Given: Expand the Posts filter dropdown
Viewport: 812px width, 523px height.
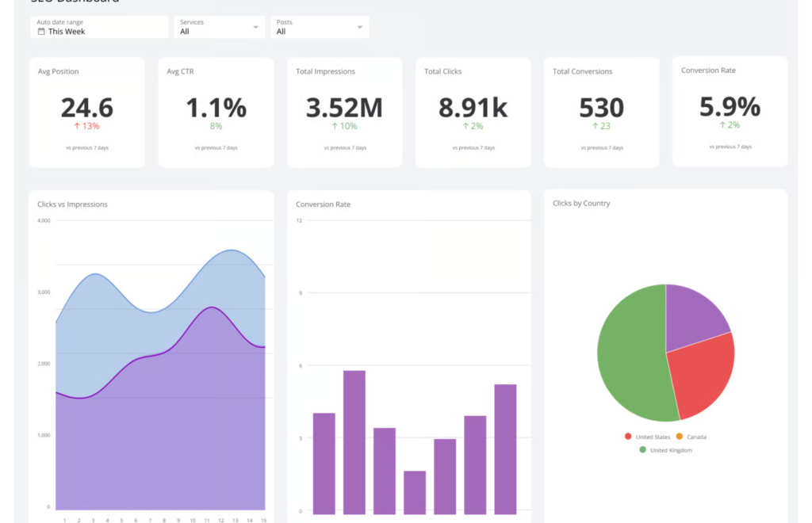Looking at the screenshot, I should tap(320, 27).
